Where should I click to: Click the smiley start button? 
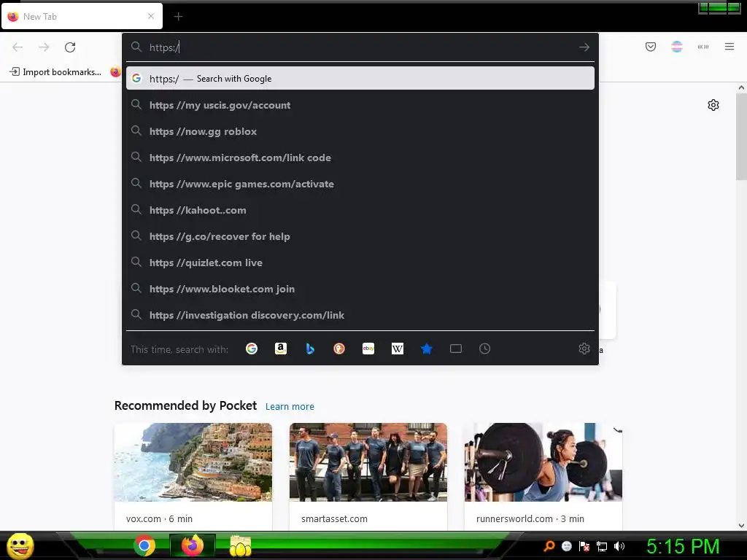(20, 545)
